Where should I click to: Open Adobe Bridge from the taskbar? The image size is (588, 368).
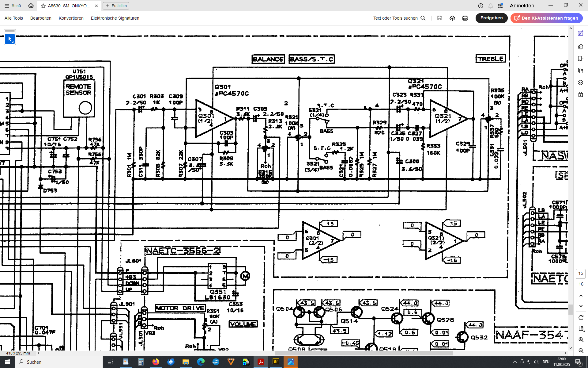[276, 362]
